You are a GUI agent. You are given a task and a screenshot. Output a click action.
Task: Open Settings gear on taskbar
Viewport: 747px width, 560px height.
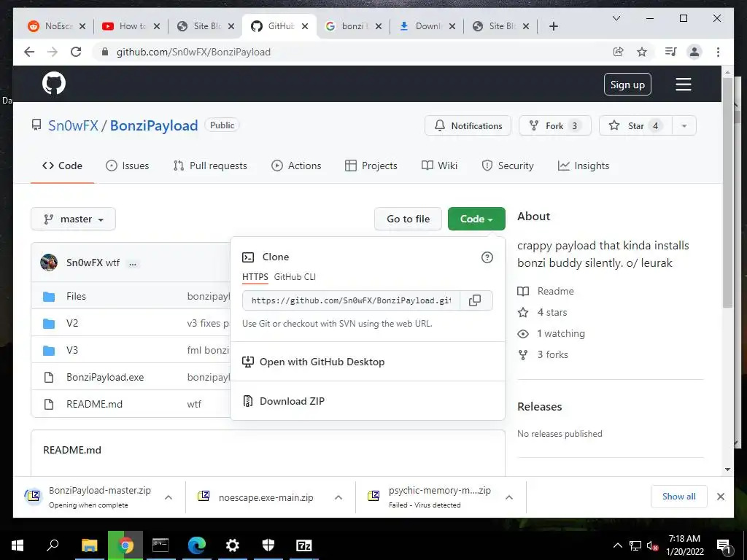(x=233, y=545)
